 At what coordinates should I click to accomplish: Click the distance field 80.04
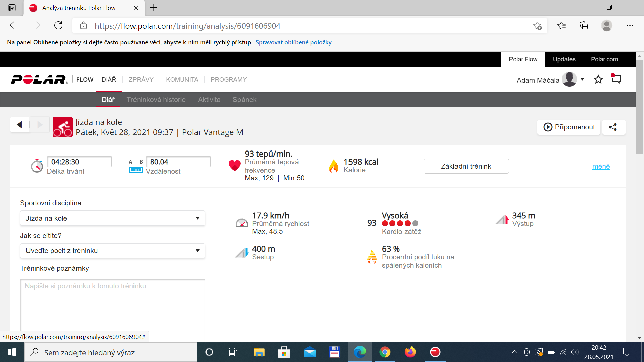(178, 162)
